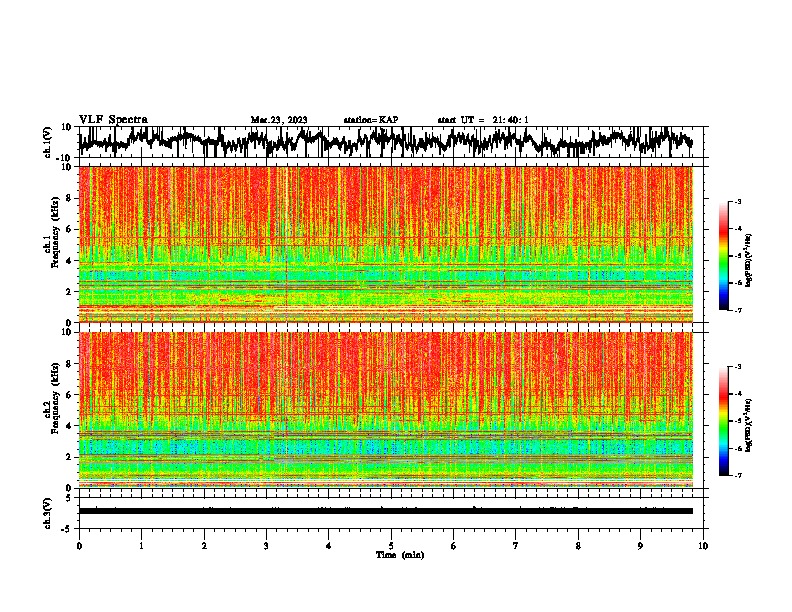Click the 'start UT = 21:40: 1' label
792x612 pixels.
point(483,120)
